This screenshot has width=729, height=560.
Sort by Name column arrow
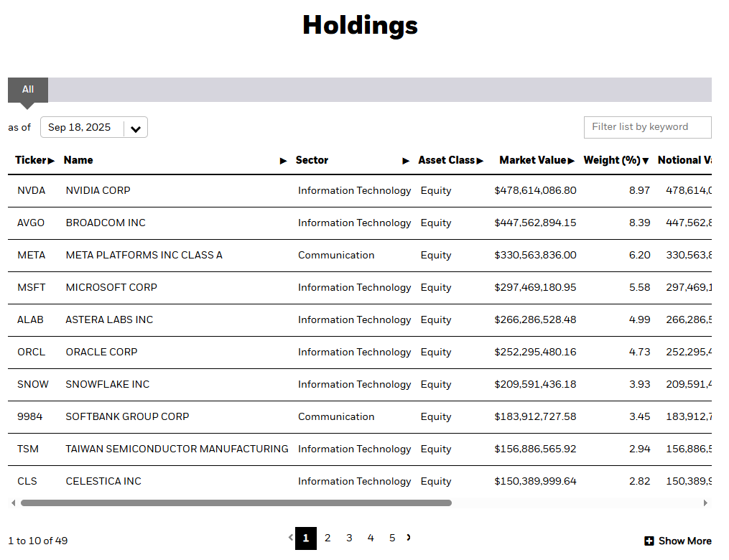283,161
